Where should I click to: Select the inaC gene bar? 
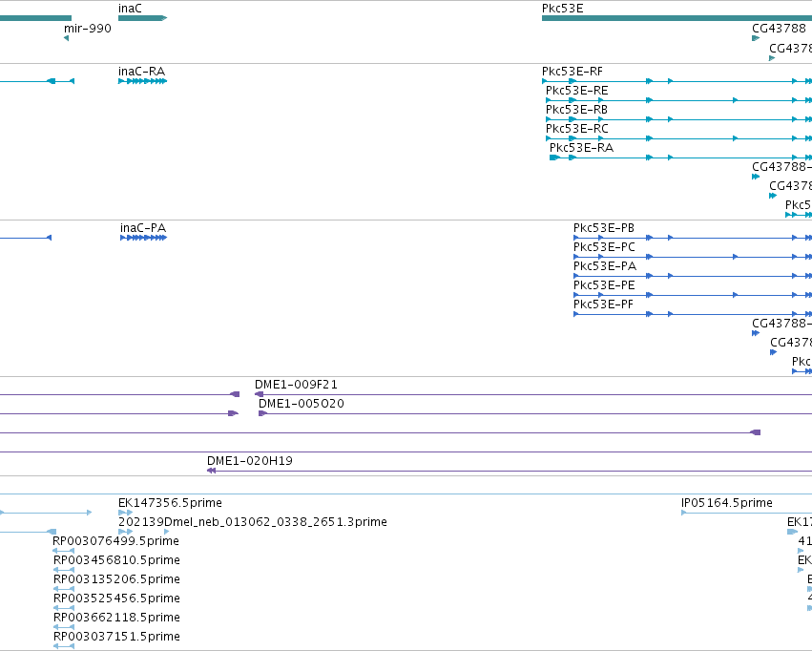point(142,18)
